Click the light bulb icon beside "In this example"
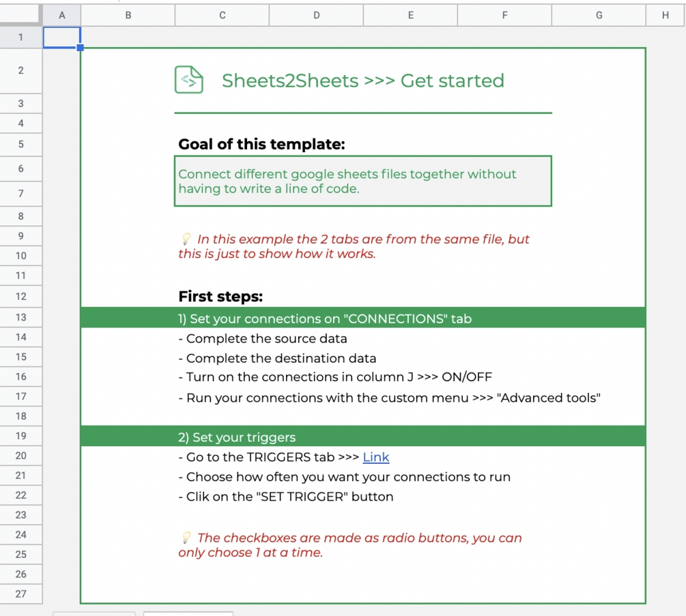Screen dimensions: 686x616 pos(186,238)
